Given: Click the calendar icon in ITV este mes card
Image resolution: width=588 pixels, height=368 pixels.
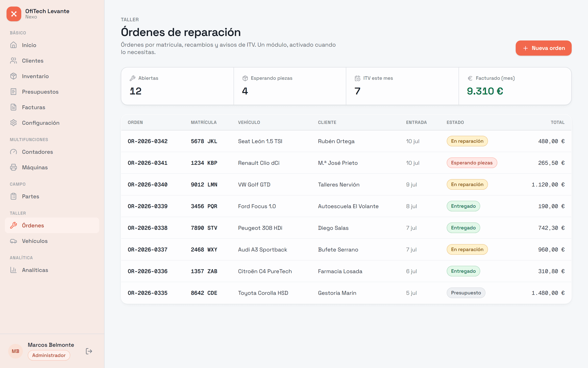Looking at the screenshot, I should pyautogui.click(x=357, y=78).
